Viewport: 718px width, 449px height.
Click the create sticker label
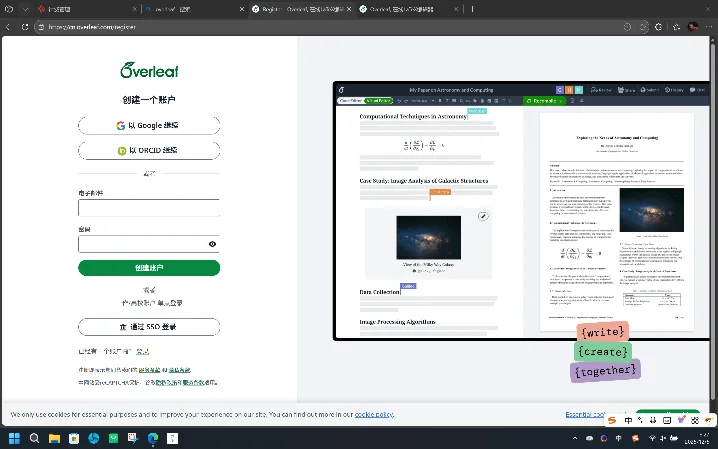coord(603,352)
